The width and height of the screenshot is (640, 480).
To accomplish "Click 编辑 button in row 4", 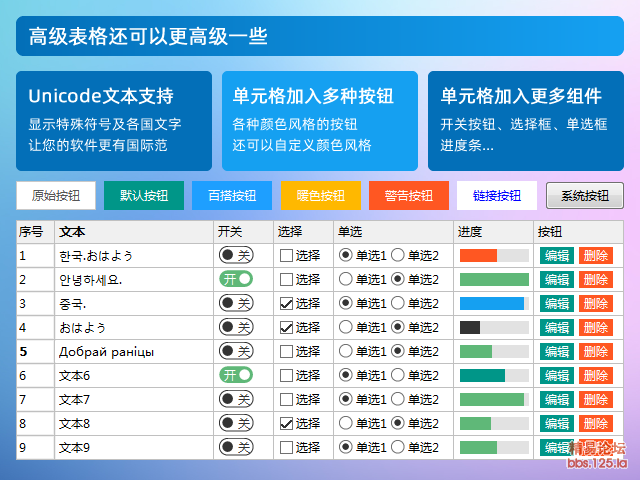I will (x=557, y=327).
